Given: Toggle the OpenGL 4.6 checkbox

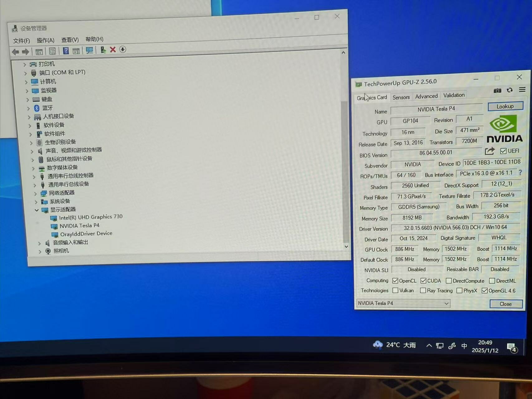Looking at the screenshot, I should pos(484,291).
